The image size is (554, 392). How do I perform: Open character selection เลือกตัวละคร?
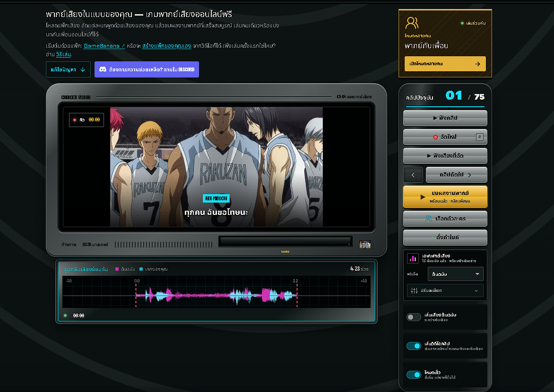pyautogui.click(x=445, y=219)
